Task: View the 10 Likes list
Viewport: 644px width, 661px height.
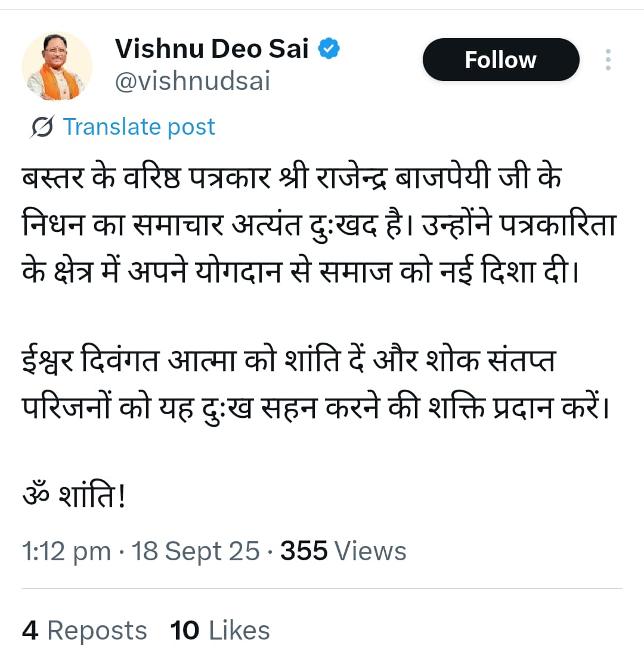Action: (x=220, y=631)
